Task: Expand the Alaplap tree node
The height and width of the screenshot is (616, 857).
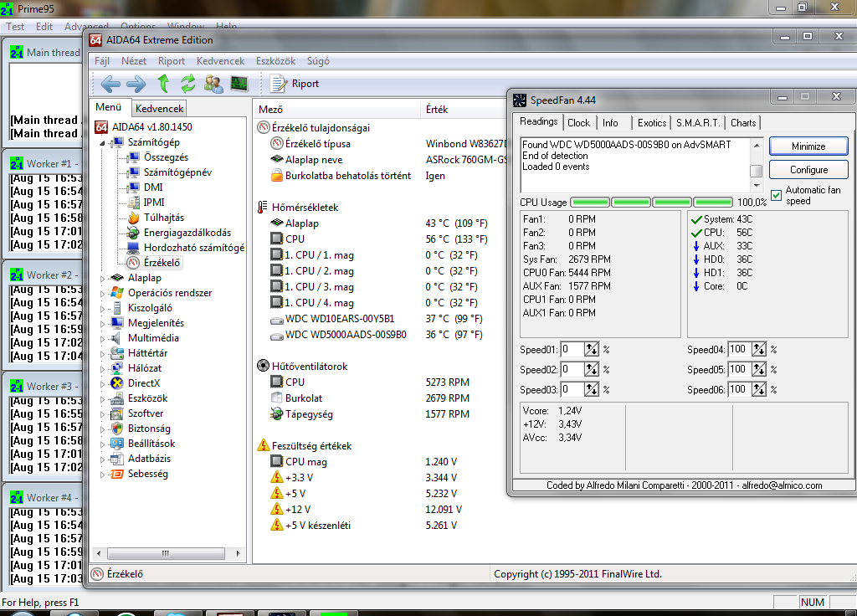Action: [102, 278]
